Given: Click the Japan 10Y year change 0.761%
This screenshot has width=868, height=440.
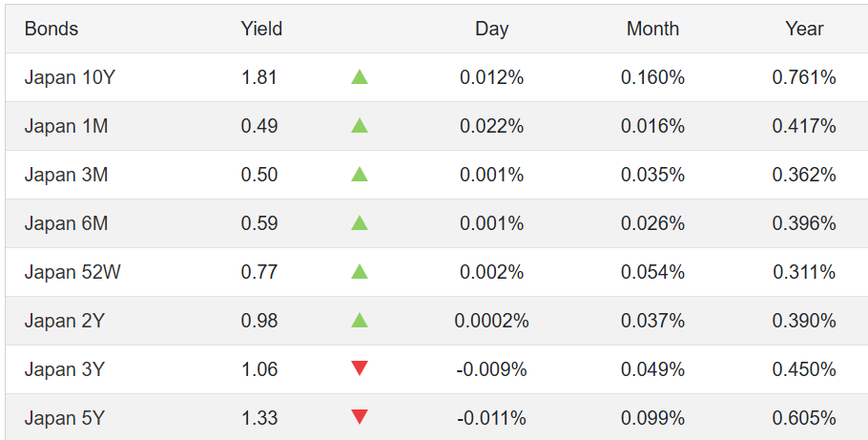Looking at the screenshot, I should click(x=804, y=77).
